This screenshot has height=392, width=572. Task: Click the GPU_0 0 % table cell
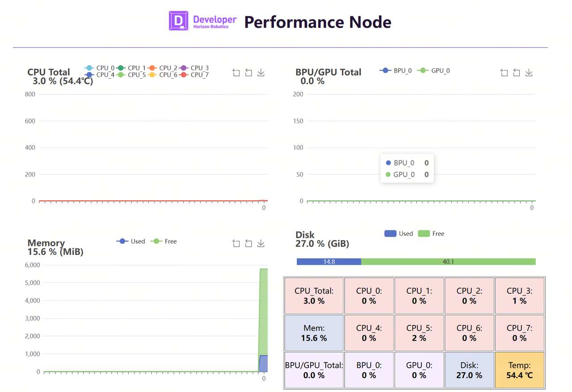[419, 370]
